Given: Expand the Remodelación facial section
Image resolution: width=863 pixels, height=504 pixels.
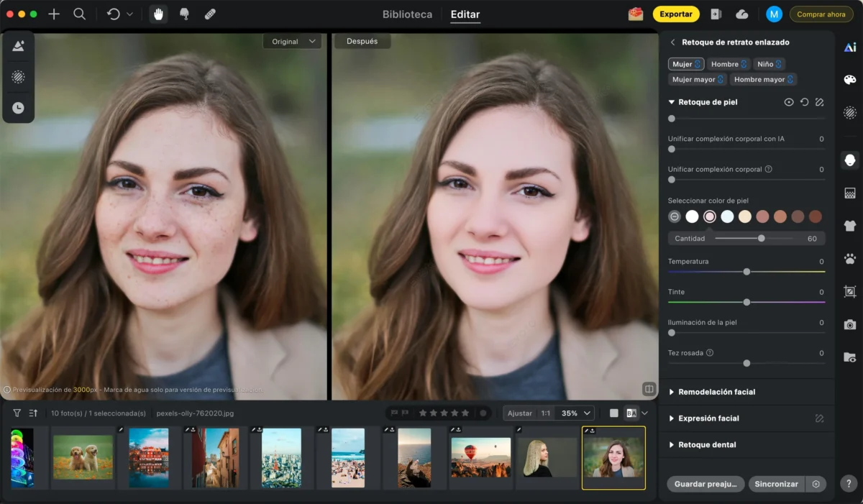Looking at the screenshot, I should pos(716,392).
